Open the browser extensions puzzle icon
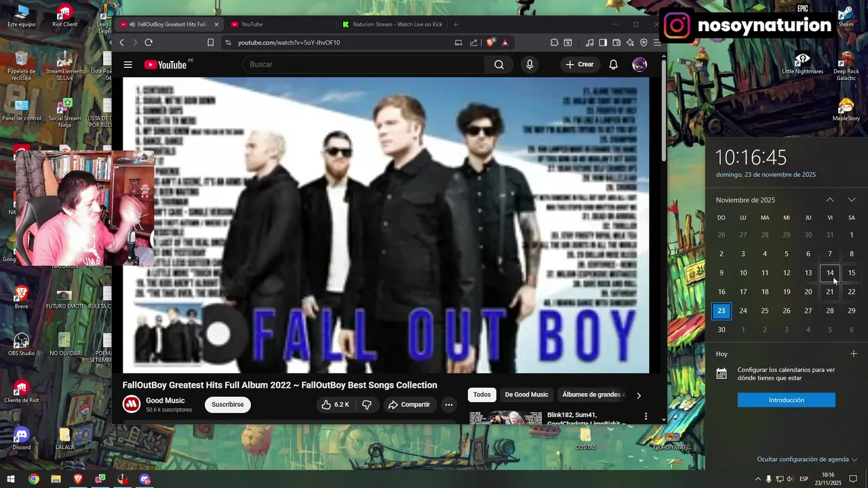Viewport: 868px width, 488px height. click(x=554, y=43)
